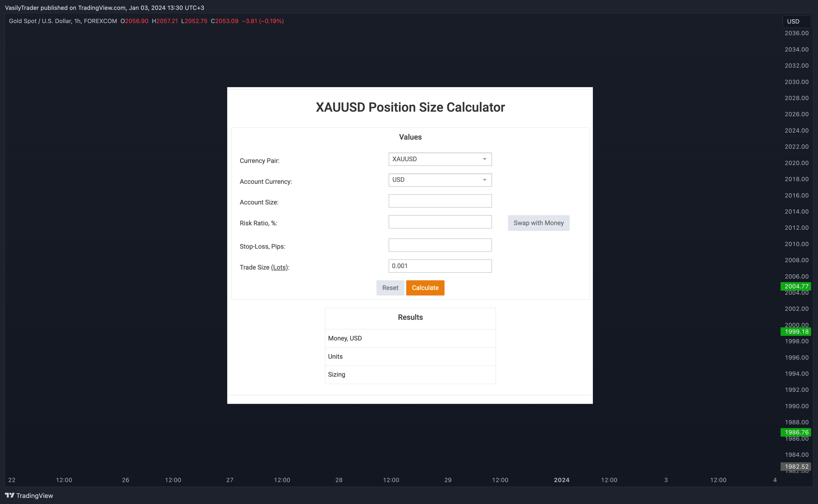Click the Swap with Money button

point(538,223)
